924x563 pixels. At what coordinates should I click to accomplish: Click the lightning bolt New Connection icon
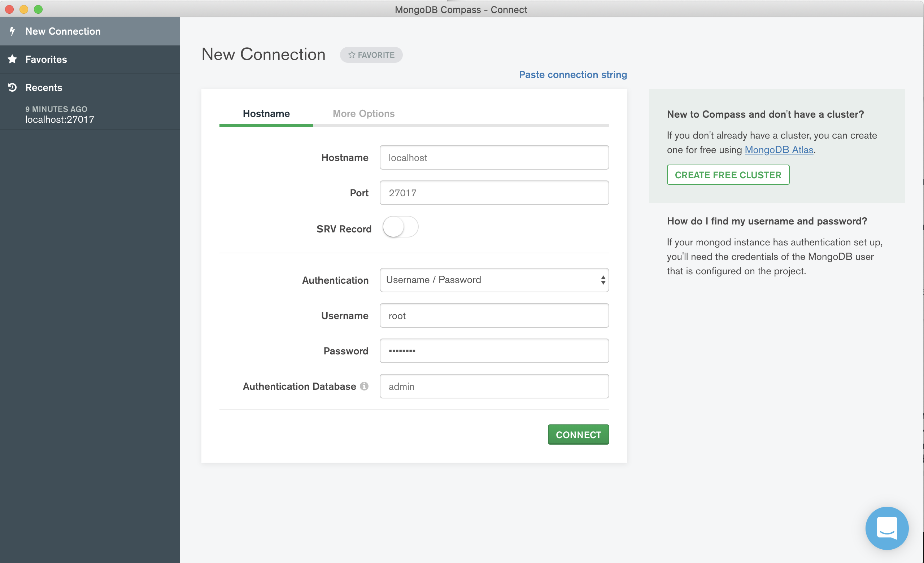pyautogui.click(x=12, y=31)
